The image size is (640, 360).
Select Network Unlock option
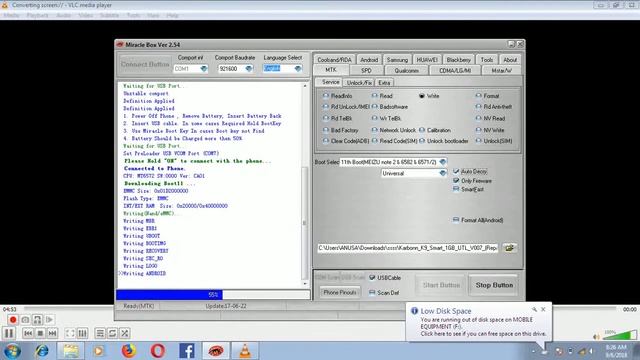pyautogui.click(x=393, y=130)
